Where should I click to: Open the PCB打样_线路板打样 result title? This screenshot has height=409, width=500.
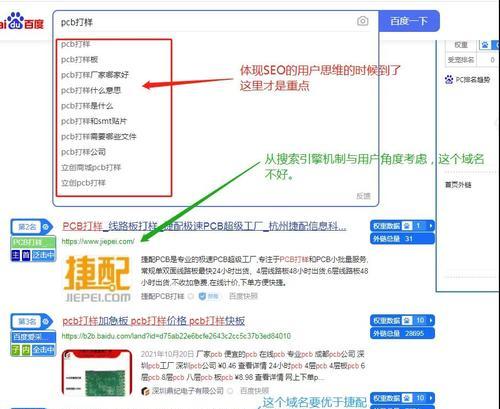(x=204, y=227)
